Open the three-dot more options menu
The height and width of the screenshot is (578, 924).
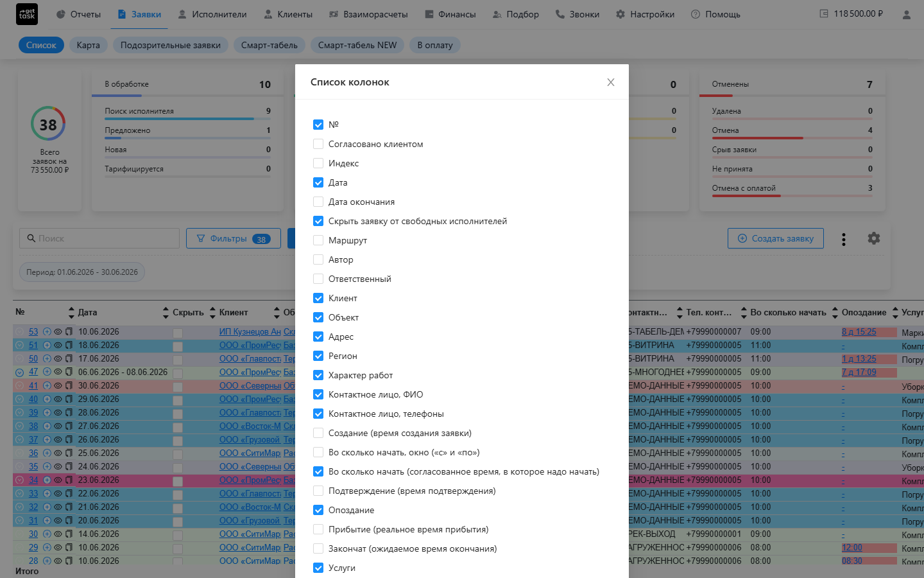843,239
